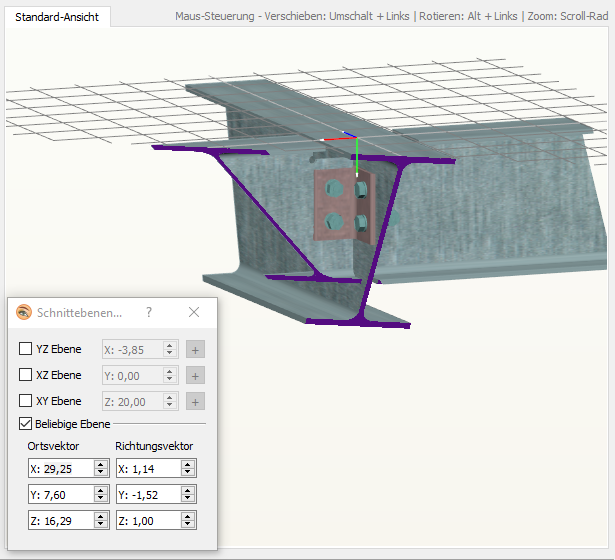The image size is (615, 560).
Task: Click the plus button in XZ Ebene row
Action: click(x=196, y=375)
